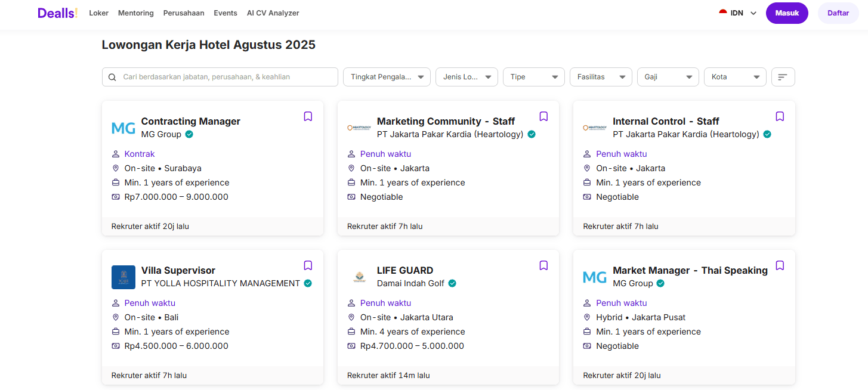Image resolution: width=868 pixels, height=390 pixels.
Task: Open the Loker menu
Action: pyautogui.click(x=99, y=13)
